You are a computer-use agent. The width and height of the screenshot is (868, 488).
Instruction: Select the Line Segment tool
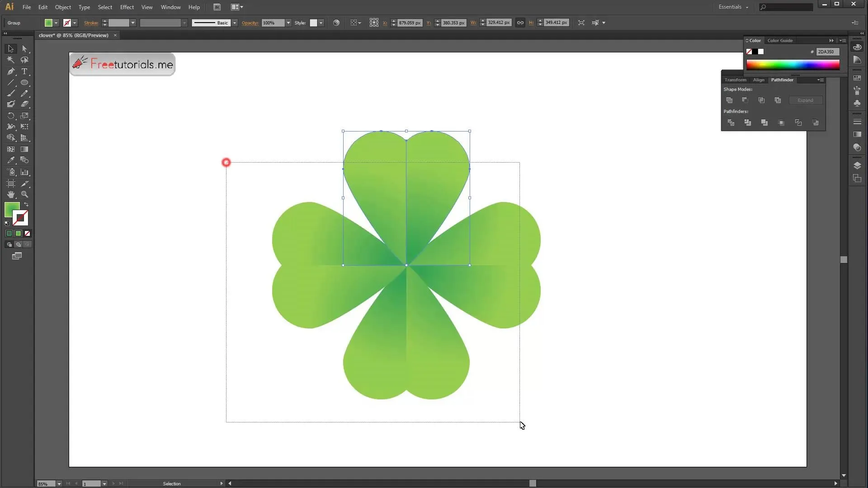tap(11, 83)
